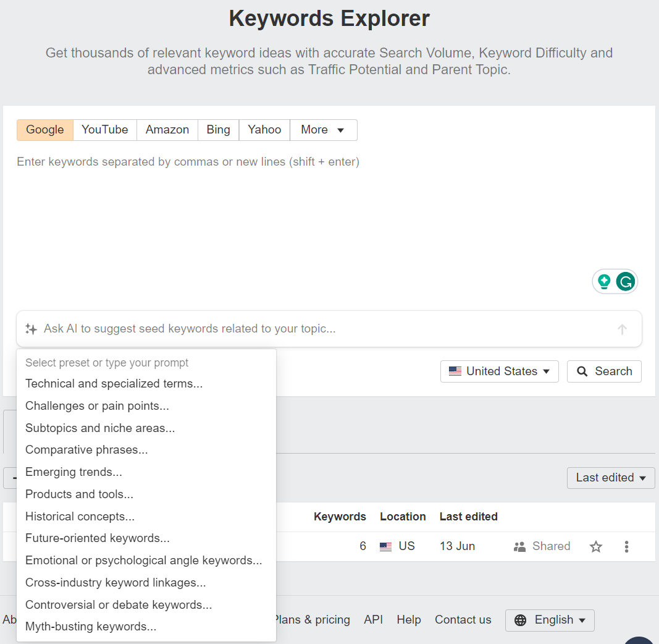Click the 13 Jun date cell

pyautogui.click(x=457, y=546)
